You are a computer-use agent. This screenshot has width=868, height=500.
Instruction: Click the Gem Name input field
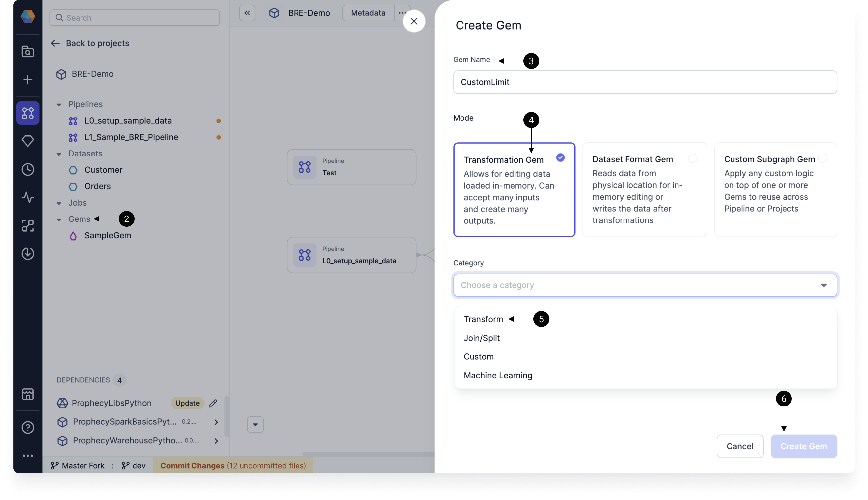645,82
